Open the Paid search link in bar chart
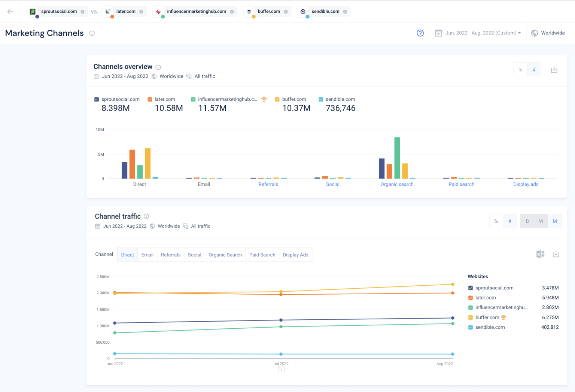The image size is (575, 392). (462, 184)
